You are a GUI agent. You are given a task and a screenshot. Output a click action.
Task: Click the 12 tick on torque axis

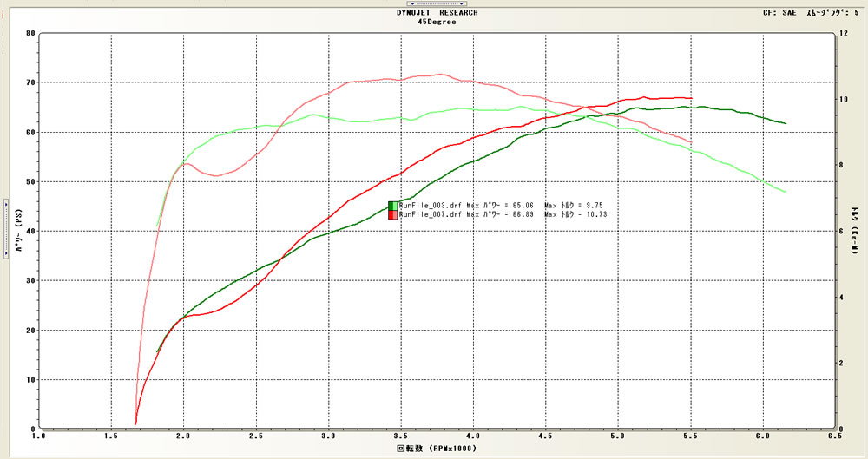point(843,34)
